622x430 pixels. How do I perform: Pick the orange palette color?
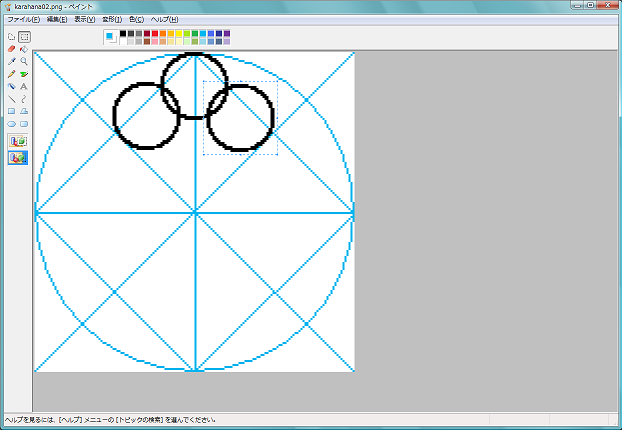(x=163, y=34)
